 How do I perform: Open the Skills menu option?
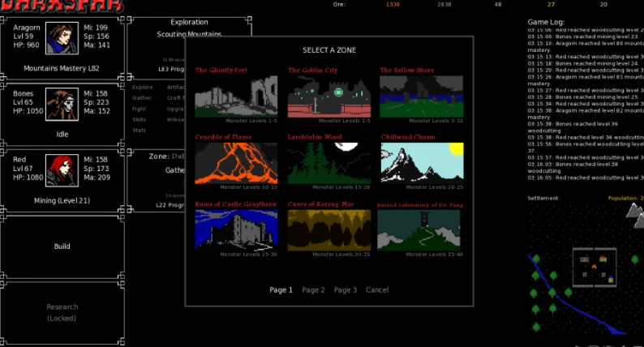pyautogui.click(x=140, y=119)
